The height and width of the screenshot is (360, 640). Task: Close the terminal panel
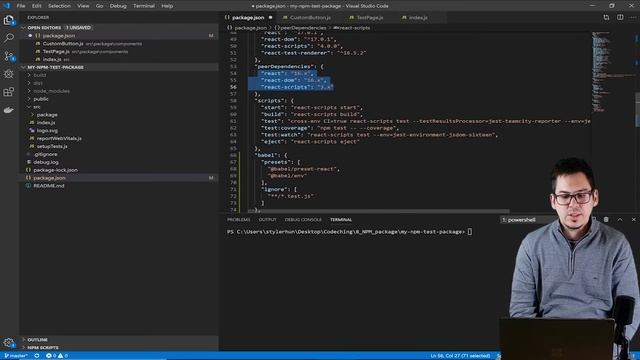(x=633, y=220)
